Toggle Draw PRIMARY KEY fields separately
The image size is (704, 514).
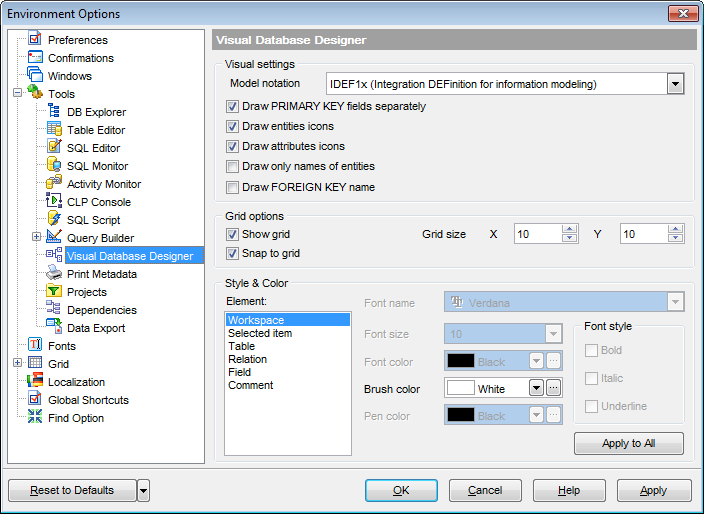[x=232, y=107]
